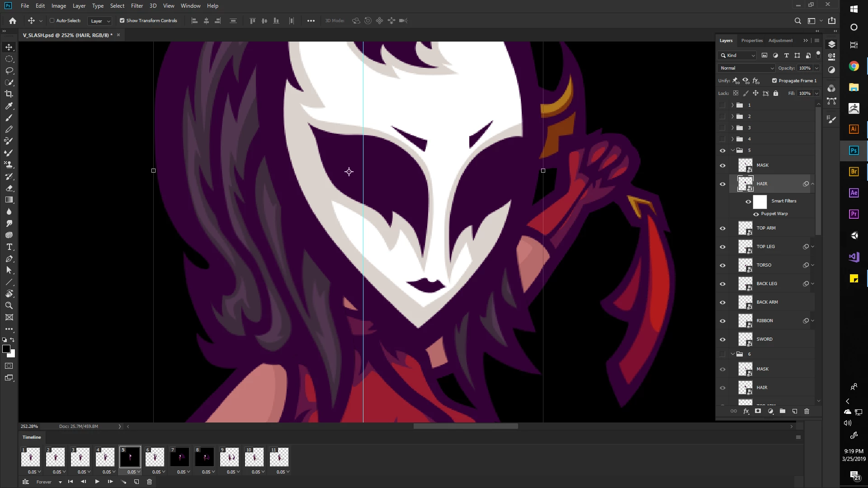This screenshot has height=488, width=868.
Task: Duplicate the selected timeline frame
Action: coord(137,482)
